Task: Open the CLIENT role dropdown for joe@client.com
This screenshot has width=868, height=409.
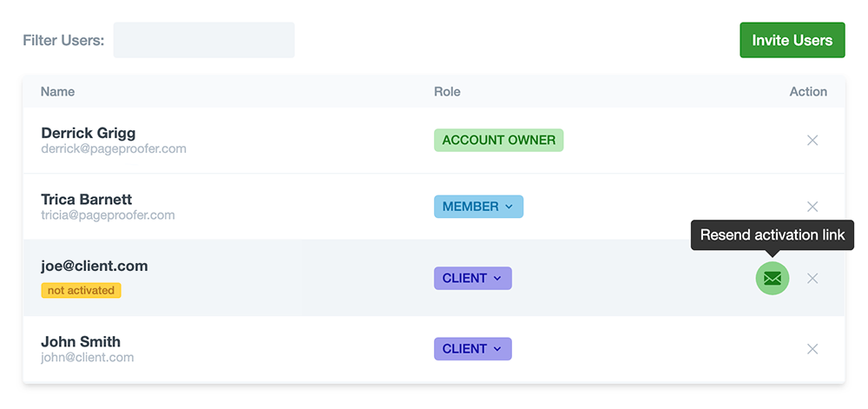Action: (x=472, y=278)
